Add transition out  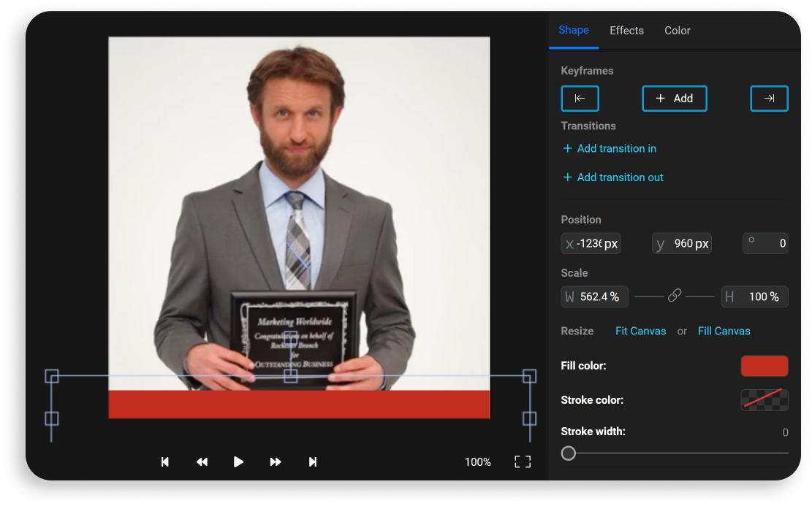click(x=613, y=177)
